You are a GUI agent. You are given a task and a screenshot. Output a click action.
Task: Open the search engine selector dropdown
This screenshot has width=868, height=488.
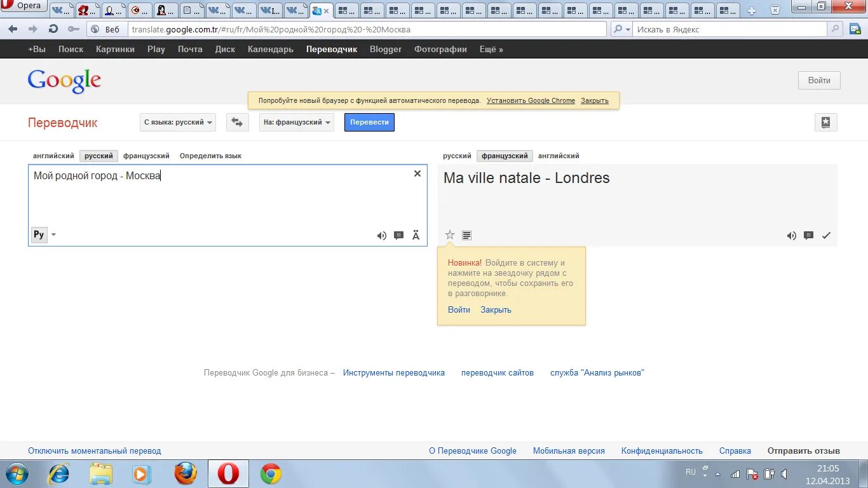coord(621,29)
